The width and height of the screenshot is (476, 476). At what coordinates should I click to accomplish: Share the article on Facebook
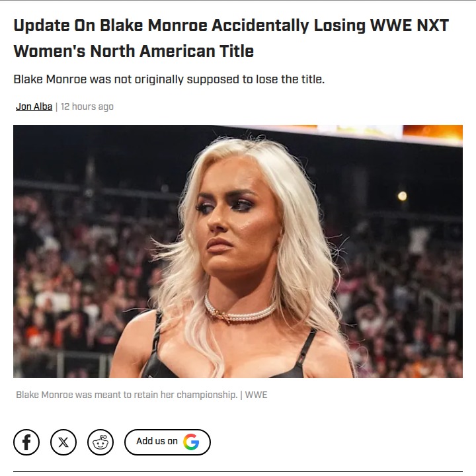[26, 442]
